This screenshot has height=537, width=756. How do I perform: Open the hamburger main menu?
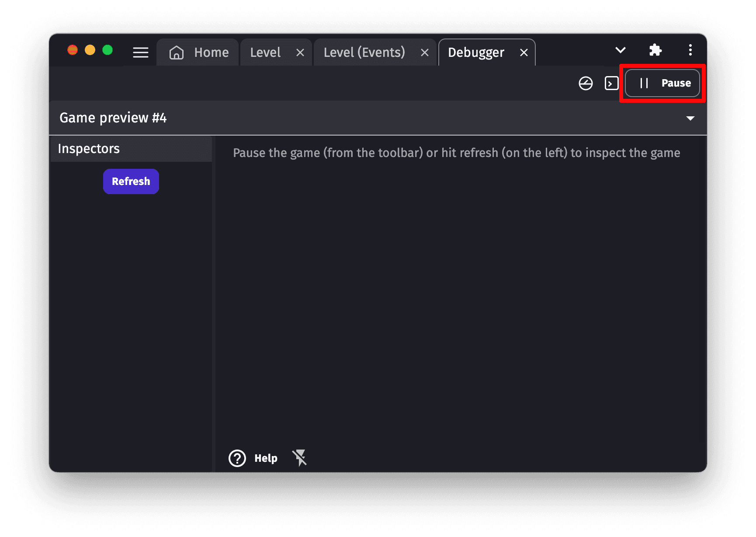140,52
